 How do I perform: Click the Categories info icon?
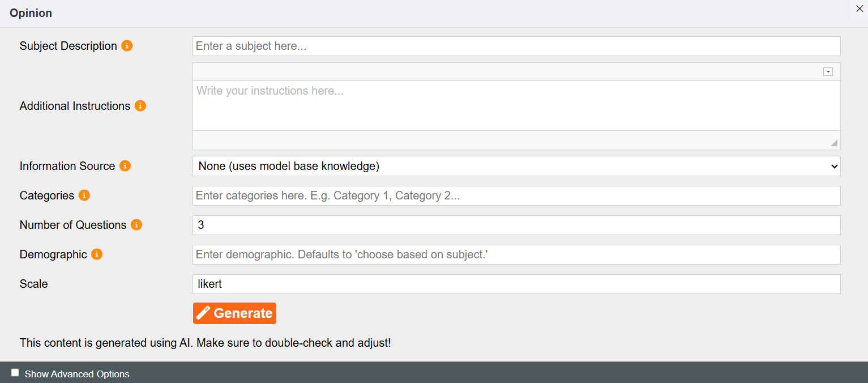pyautogui.click(x=84, y=195)
